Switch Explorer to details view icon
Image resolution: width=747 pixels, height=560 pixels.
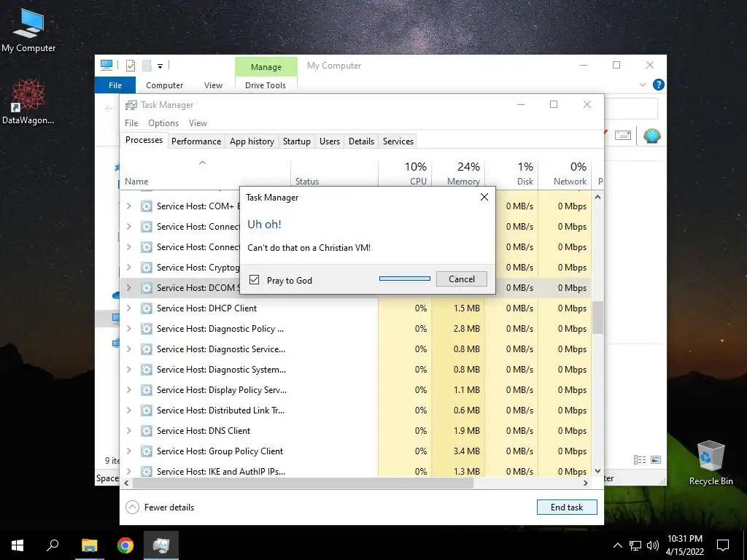tap(640, 459)
